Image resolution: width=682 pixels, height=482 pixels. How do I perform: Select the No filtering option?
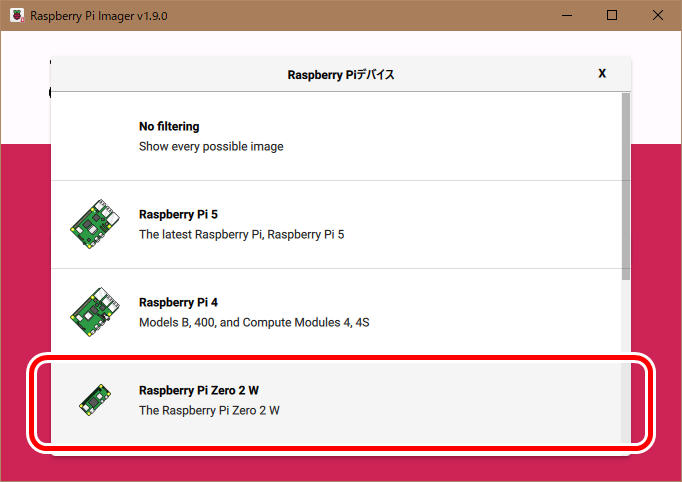[x=169, y=127]
